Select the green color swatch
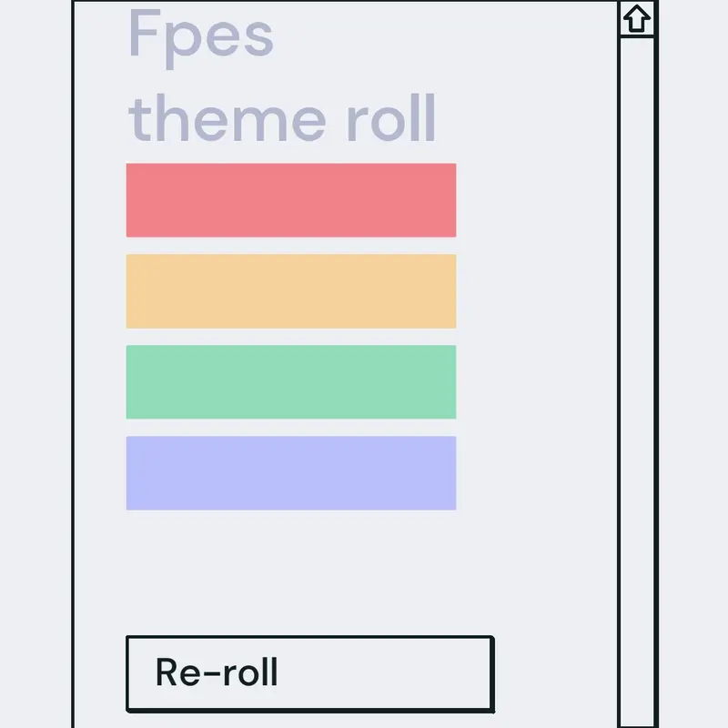Screen dimensions: 728x728 pos(291,382)
